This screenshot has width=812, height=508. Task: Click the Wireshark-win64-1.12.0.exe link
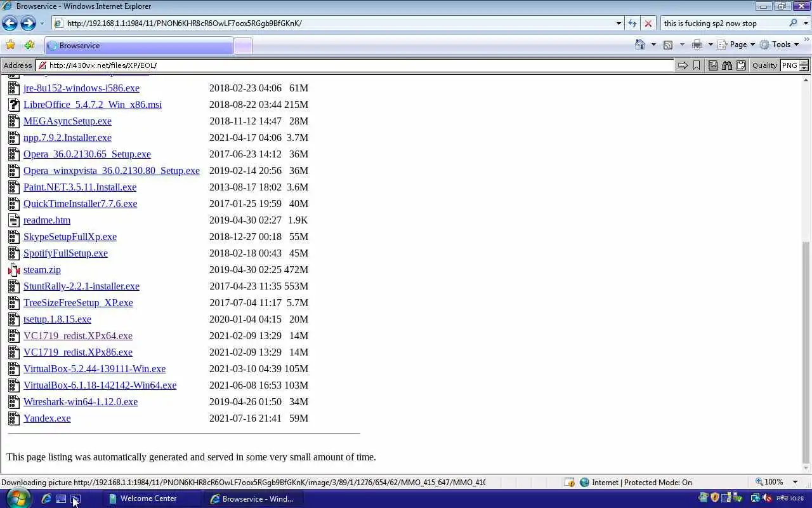point(81,402)
